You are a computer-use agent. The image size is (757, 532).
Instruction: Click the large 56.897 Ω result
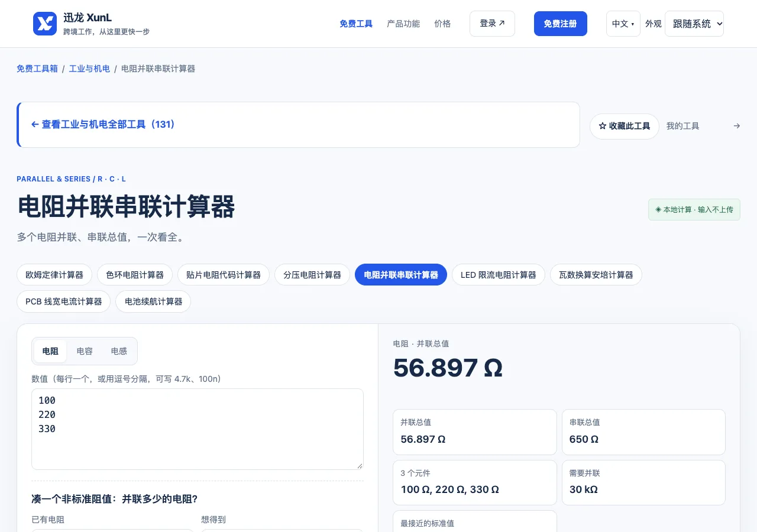coord(448,368)
